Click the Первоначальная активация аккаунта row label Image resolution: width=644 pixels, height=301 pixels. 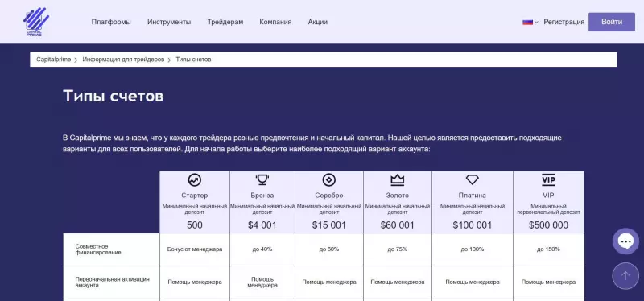[x=112, y=282]
